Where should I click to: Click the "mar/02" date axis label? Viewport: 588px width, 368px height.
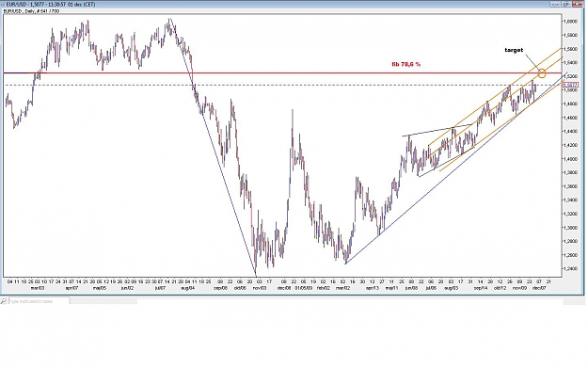coord(342,288)
